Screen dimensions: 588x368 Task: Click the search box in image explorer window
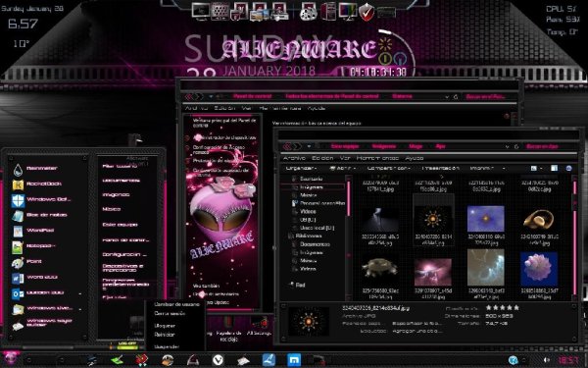click(549, 146)
